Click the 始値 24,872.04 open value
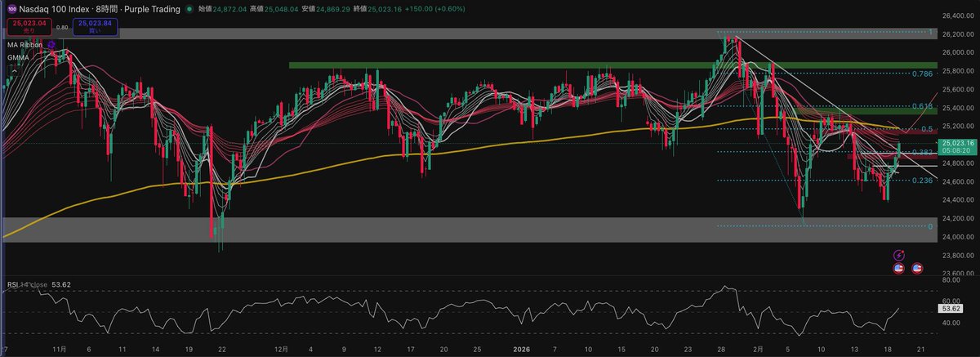 (224, 9)
